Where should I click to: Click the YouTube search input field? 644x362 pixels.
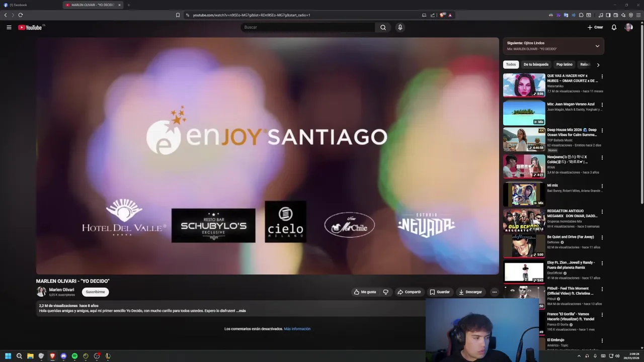(x=308, y=27)
